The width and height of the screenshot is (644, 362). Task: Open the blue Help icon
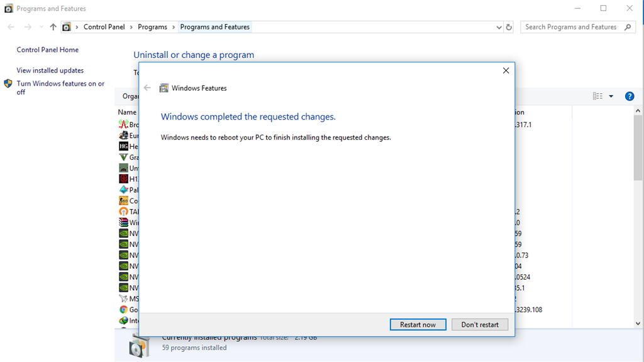[x=629, y=96]
